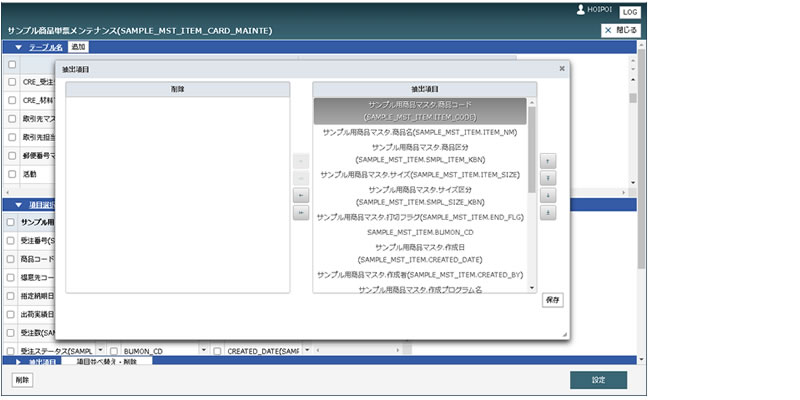Image resolution: width=800 pixels, height=400 pixels.
Task: Tick the checkbox for the 取引先担当 row
Action: [12, 137]
